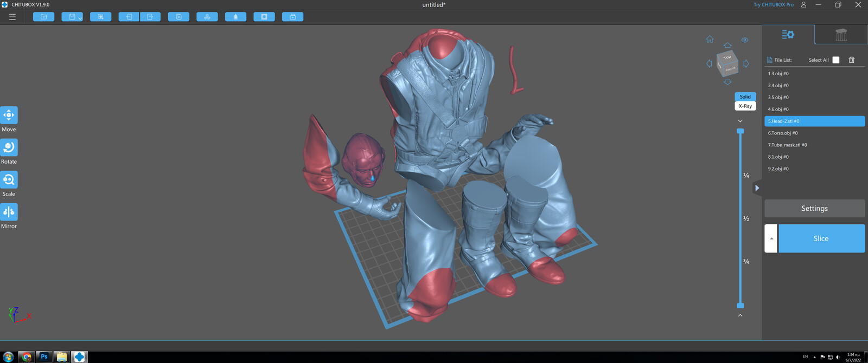Click the up arrow above view cube

pyautogui.click(x=727, y=46)
